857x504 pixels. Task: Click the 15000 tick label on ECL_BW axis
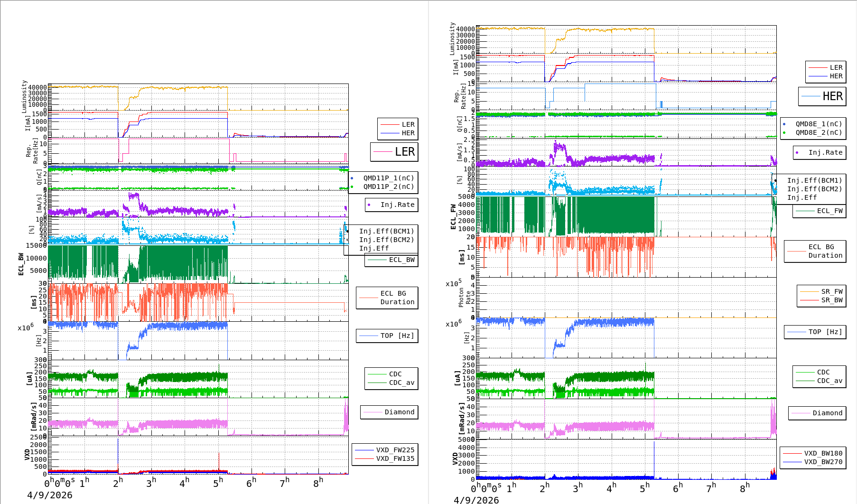pos(36,245)
